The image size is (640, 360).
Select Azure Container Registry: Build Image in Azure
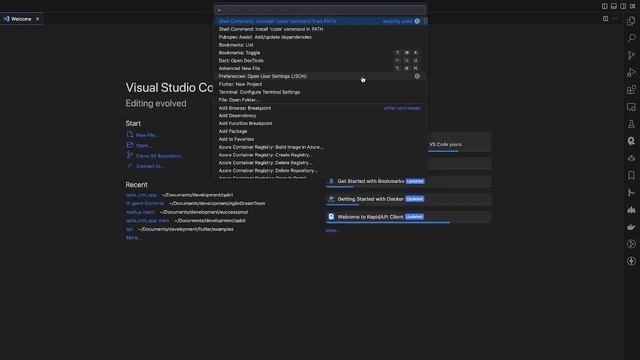pyautogui.click(x=320, y=147)
